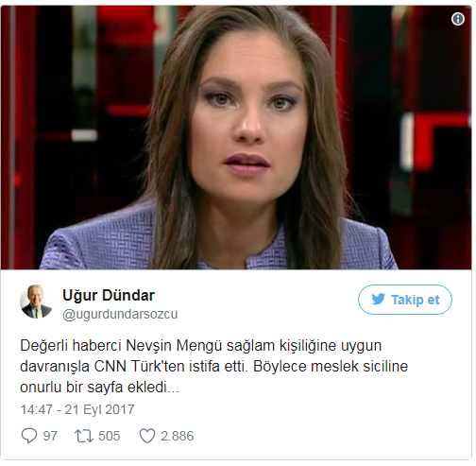476x466 pixels.
Task: Open the embedded tweet photo
Action: tap(236, 138)
